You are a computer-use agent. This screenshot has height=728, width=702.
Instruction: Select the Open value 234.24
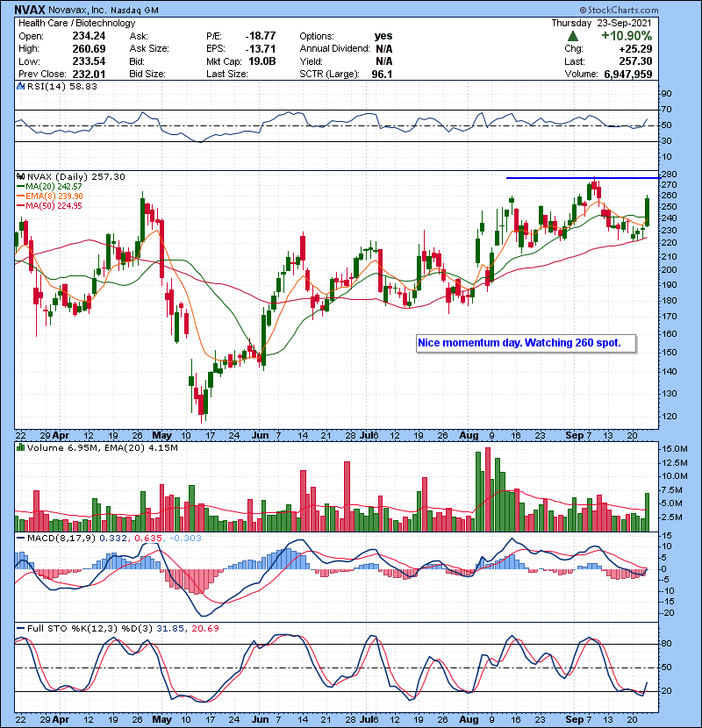[89, 36]
